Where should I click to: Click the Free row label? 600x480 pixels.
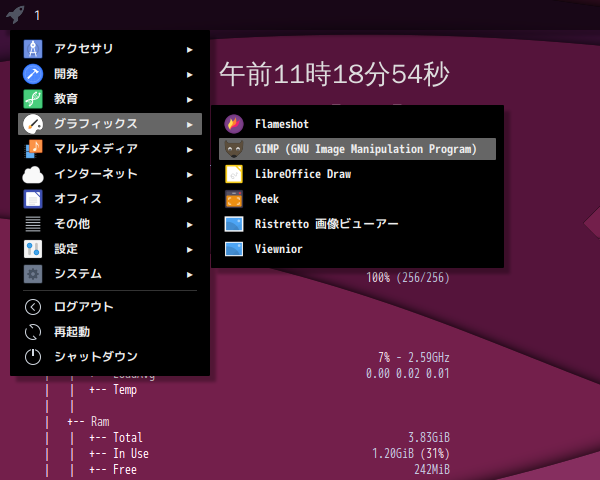125,470
